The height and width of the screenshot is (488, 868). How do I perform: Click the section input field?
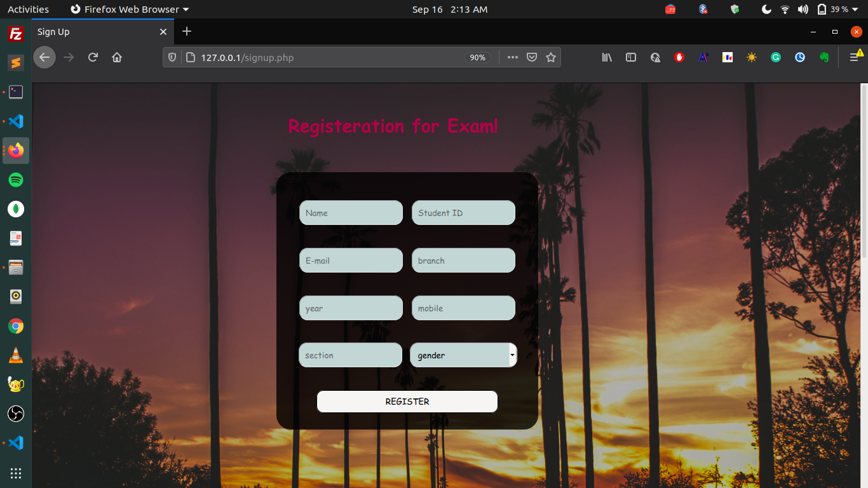point(350,355)
